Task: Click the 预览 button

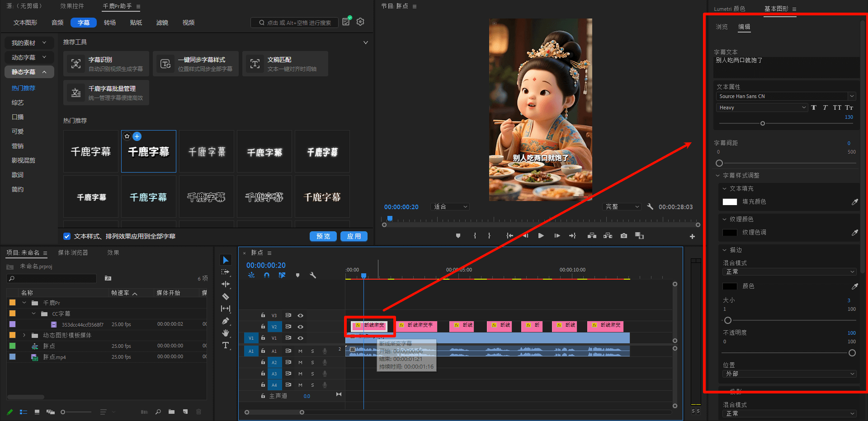Action: tap(323, 236)
